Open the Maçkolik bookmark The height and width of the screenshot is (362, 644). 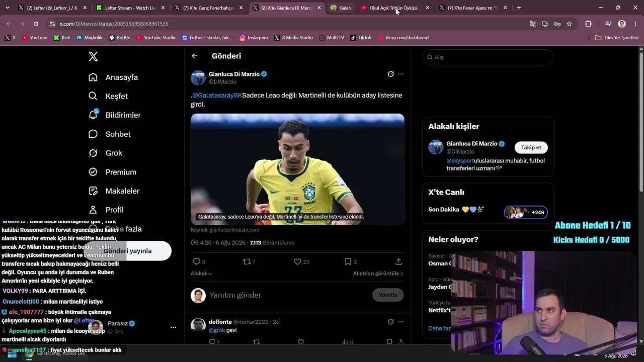[x=89, y=38]
